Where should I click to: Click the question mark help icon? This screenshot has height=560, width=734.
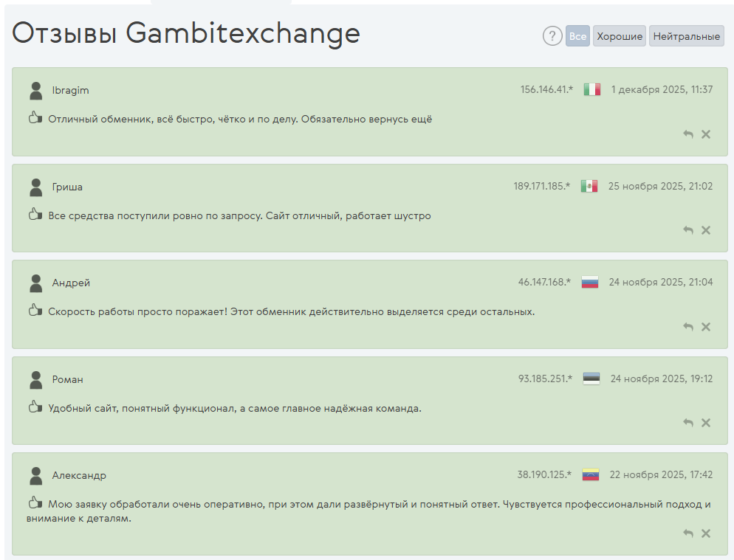552,36
